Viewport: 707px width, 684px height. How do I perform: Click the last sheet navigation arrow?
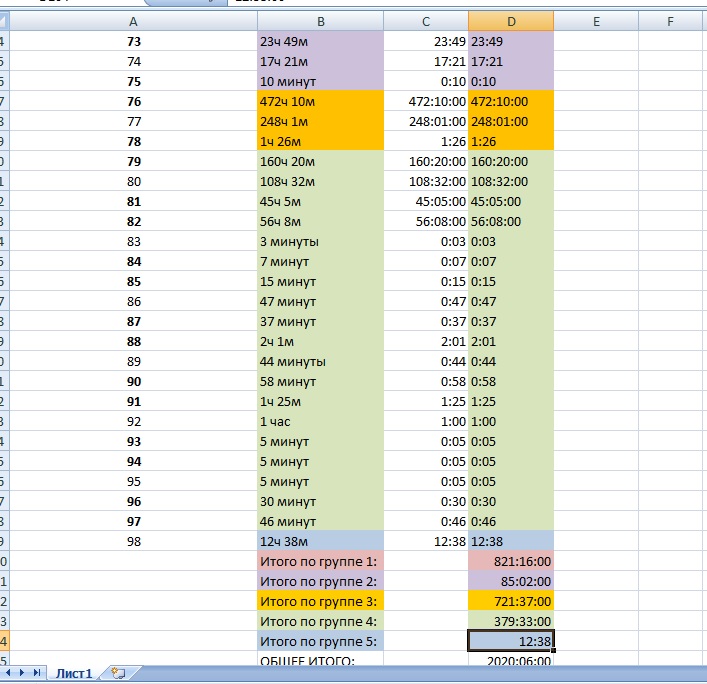(x=37, y=673)
